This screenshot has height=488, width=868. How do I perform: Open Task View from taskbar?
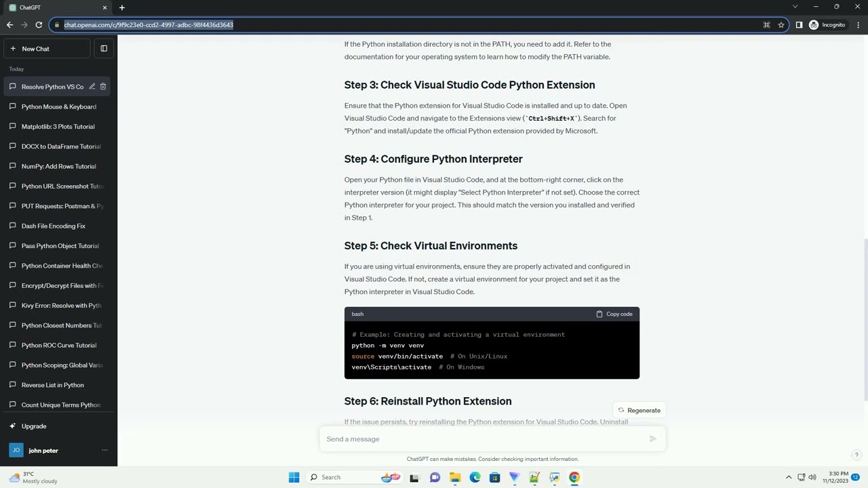[414, 477]
